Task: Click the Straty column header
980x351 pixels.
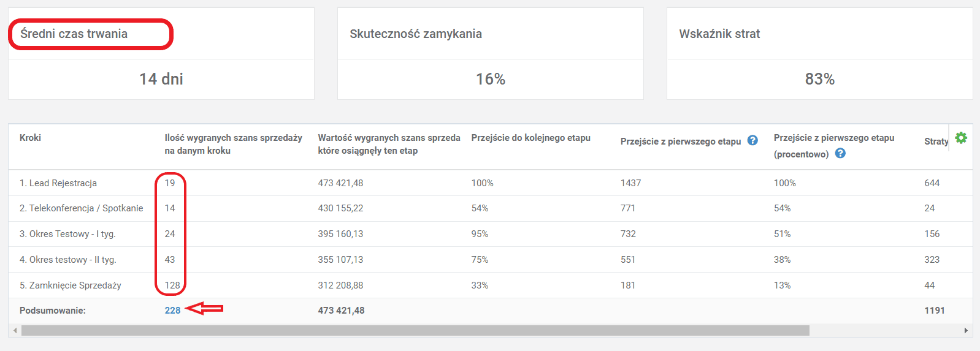Action: point(936,142)
